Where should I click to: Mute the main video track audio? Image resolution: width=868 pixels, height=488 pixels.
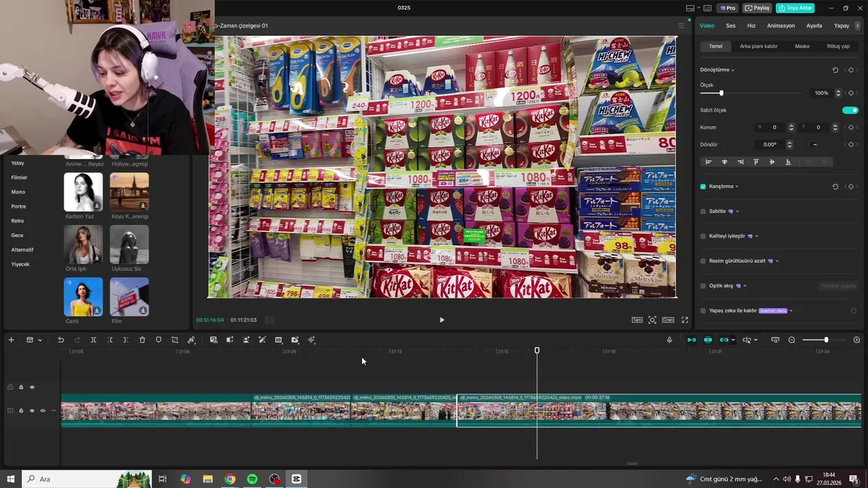coord(43,411)
